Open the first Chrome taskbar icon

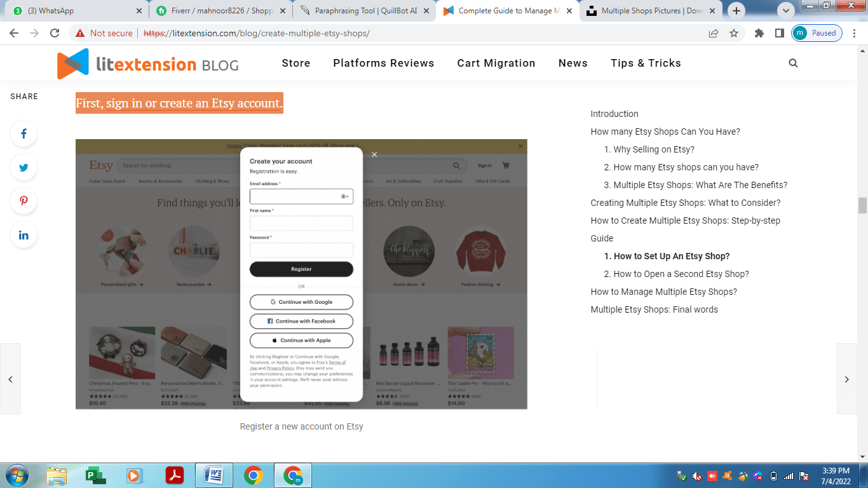pyautogui.click(x=254, y=475)
